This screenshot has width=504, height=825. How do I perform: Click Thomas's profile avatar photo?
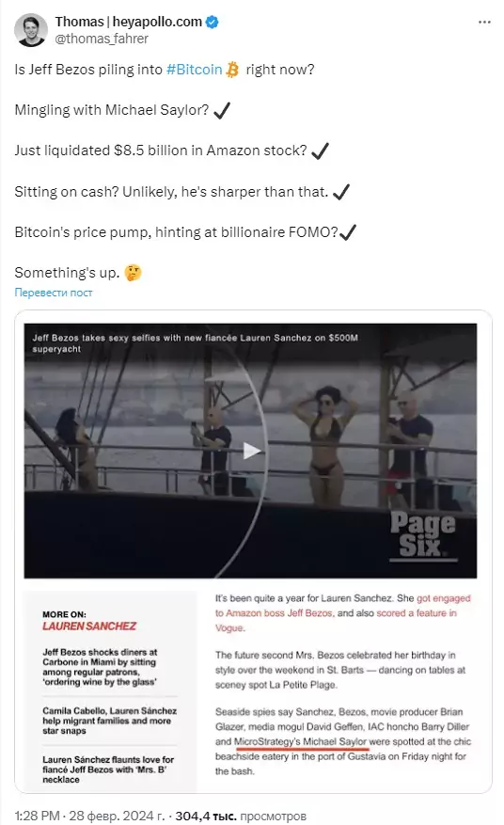click(x=30, y=30)
